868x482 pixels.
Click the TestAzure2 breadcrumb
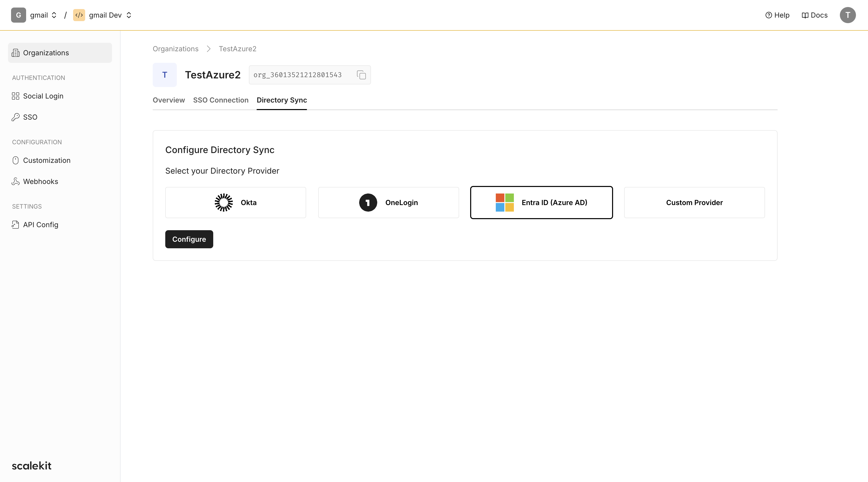pyautogui.click(x=238, y=49)
